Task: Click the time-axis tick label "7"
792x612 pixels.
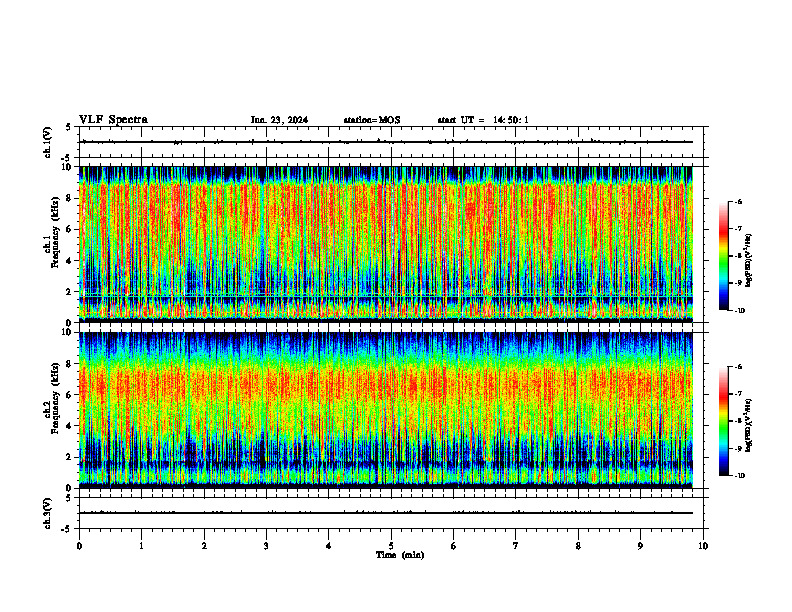Action: (516, 546)
